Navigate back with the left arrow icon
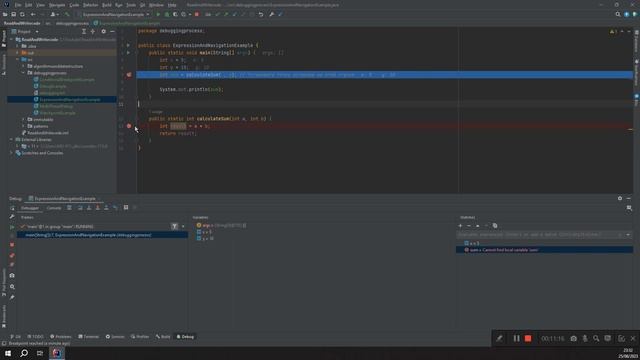This screenshot has width=640, height=360. [x=33, y=14]
